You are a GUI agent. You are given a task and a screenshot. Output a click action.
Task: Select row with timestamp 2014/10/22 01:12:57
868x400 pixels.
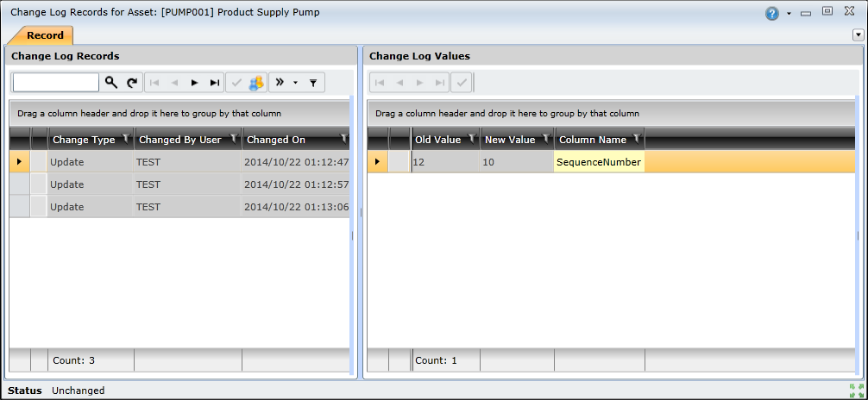pos(180,184)
